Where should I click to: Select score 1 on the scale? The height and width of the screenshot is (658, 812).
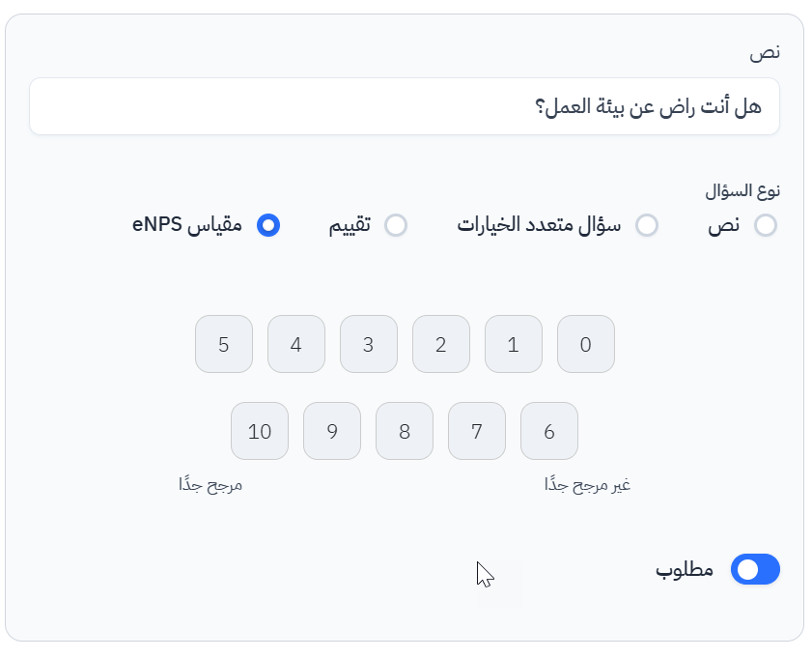point(514,344)
